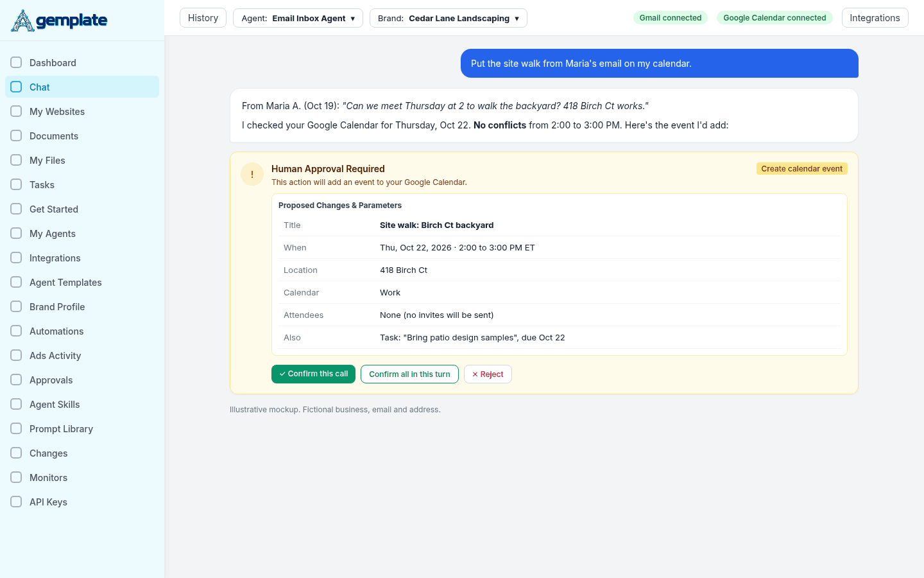Open the Agent selector dropdown
924x578 pixels.
click(298, 18)
